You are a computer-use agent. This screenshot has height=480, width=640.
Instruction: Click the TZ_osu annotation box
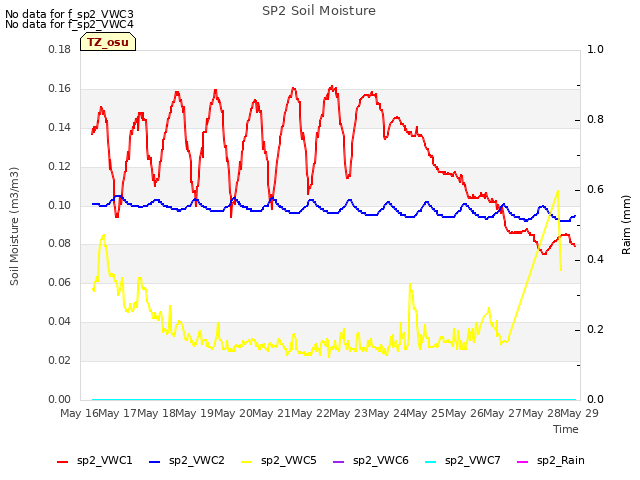(x=108, y=42)
